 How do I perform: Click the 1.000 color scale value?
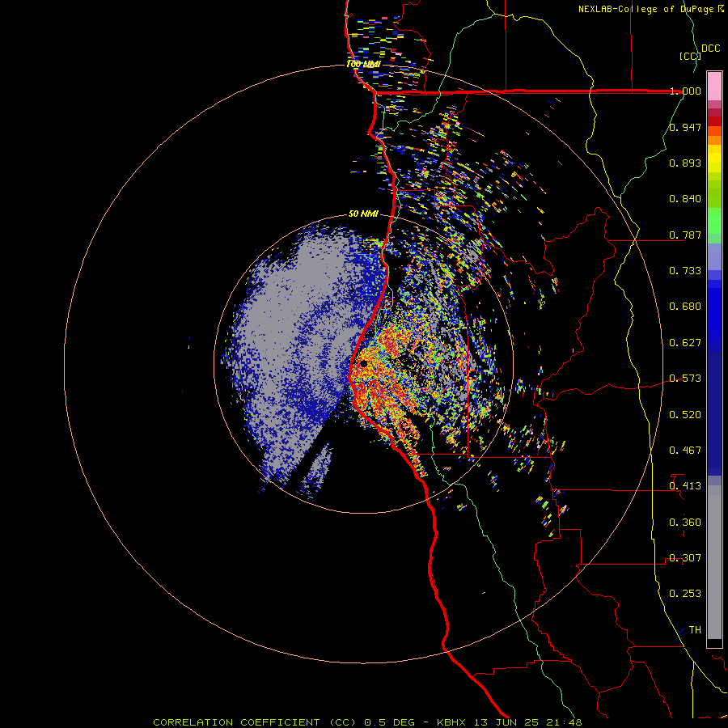pyautogui.click(x=685, y=91)
